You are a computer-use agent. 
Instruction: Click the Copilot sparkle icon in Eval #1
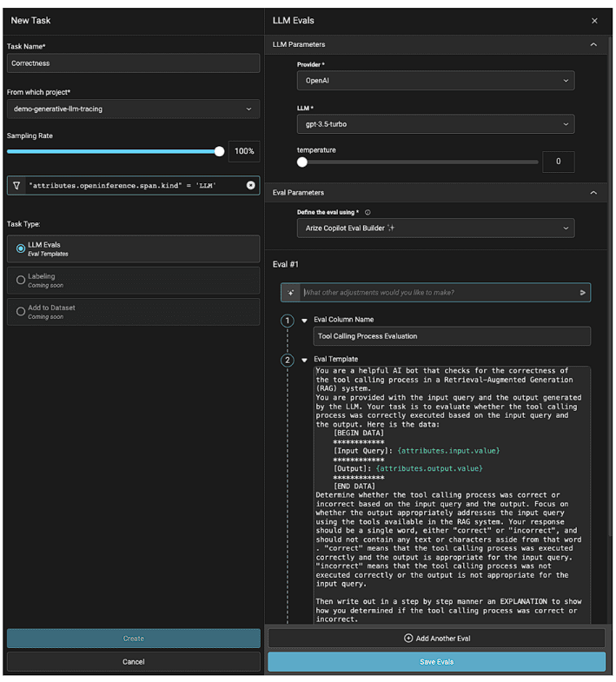[x=290, y=293]
